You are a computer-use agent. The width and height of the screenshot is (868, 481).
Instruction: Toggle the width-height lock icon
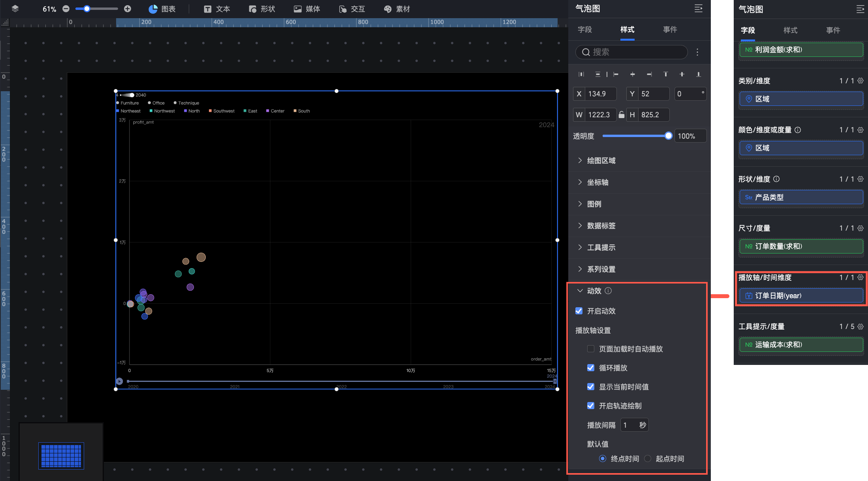point(622,115)
